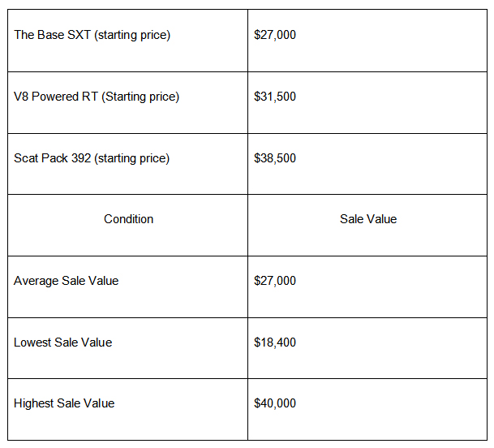Click the "Average Sale Value" label cell
The width and height of the screenshot is (494, 448).
(67, 281)
